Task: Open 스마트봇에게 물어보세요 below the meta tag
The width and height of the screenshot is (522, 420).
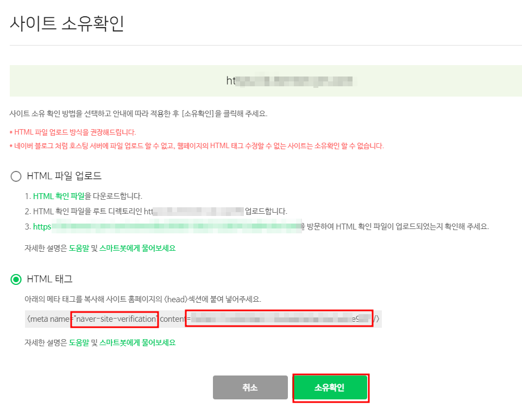Action: point(137,342)
